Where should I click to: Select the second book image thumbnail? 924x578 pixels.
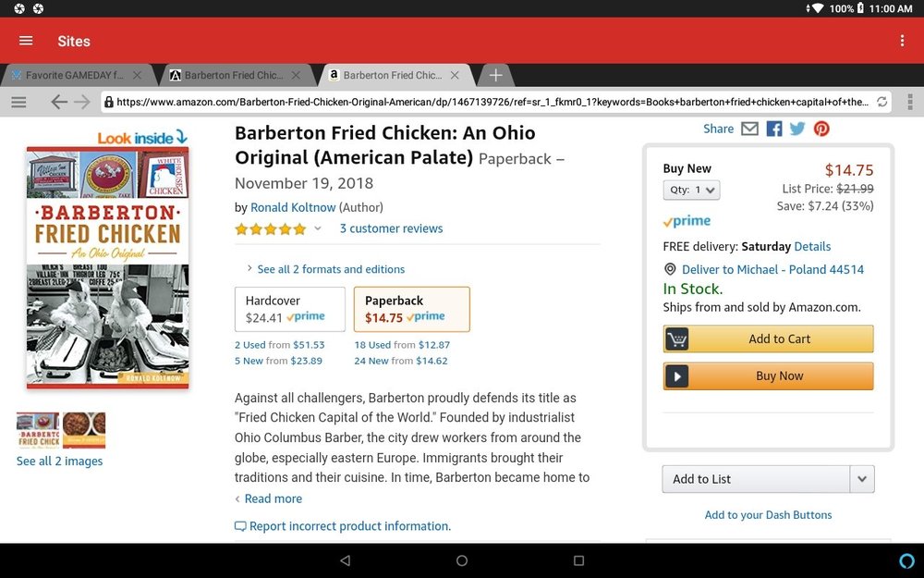84,431
